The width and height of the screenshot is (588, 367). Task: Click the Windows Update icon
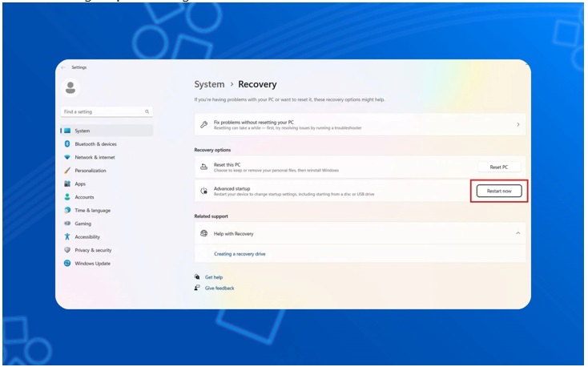(x=67, y=264)
